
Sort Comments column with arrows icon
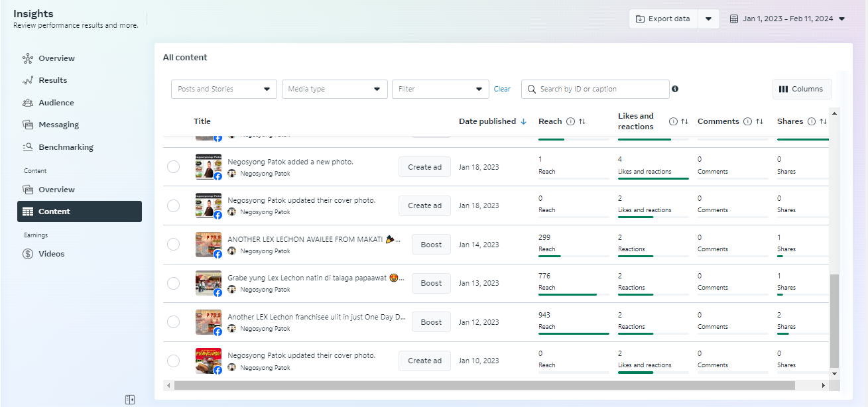[x=759, y=121]
